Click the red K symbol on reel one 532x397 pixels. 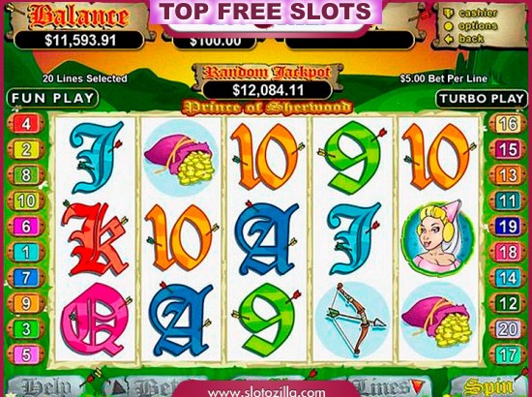coord(95,238)
